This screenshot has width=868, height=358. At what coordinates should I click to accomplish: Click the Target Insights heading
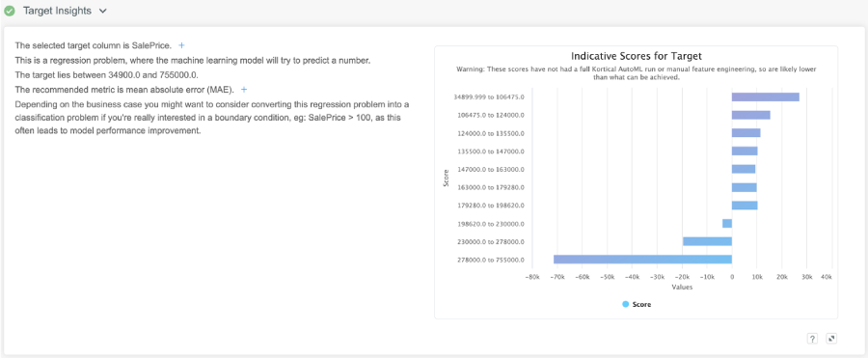57,11
